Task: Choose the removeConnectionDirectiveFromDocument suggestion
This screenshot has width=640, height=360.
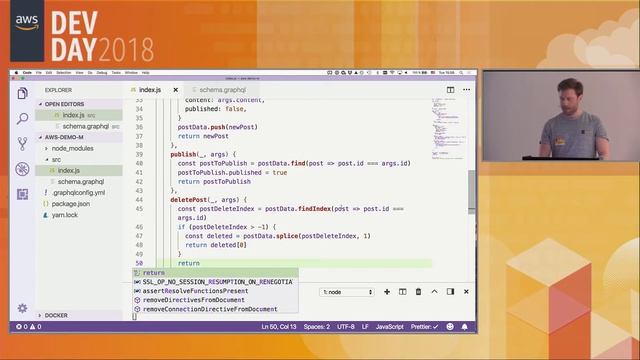Action: point(215,309)
